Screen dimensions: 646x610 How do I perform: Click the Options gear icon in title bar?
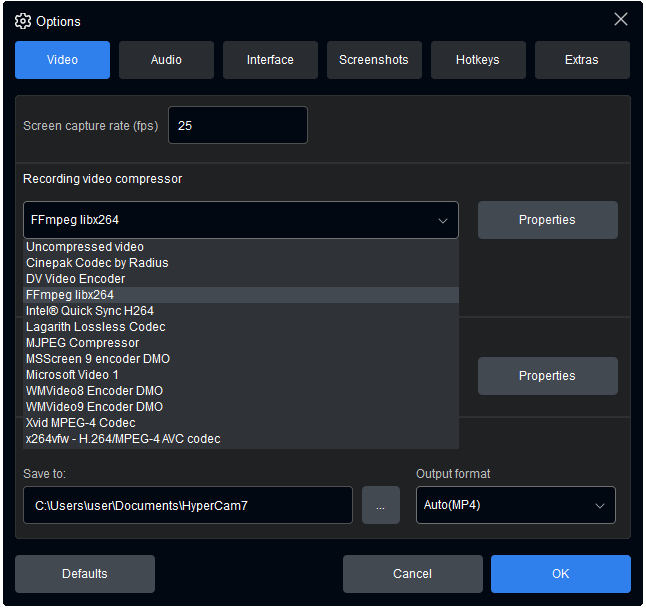coord(23,21)
